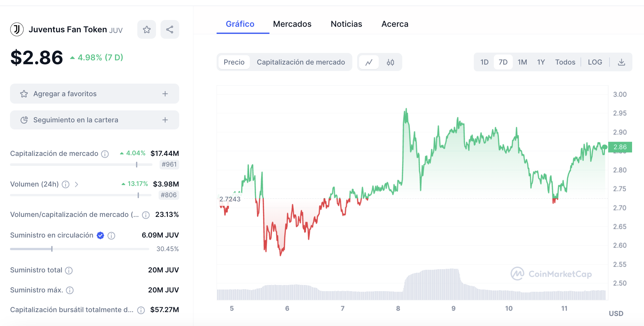Click info icon beside Suministro total
Image resolution: width=644 pixels, height=326 pixels.
69,270
